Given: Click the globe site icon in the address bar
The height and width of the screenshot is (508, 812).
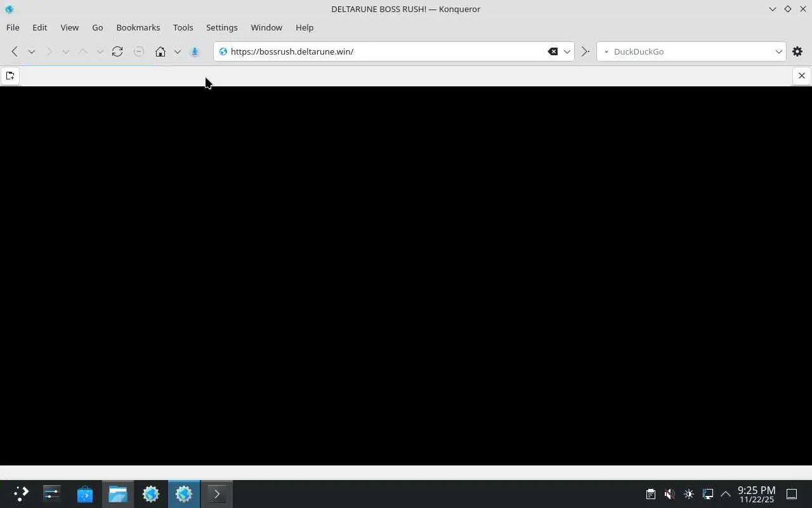Looking at the screenshot, I should (x=223, y=51).
